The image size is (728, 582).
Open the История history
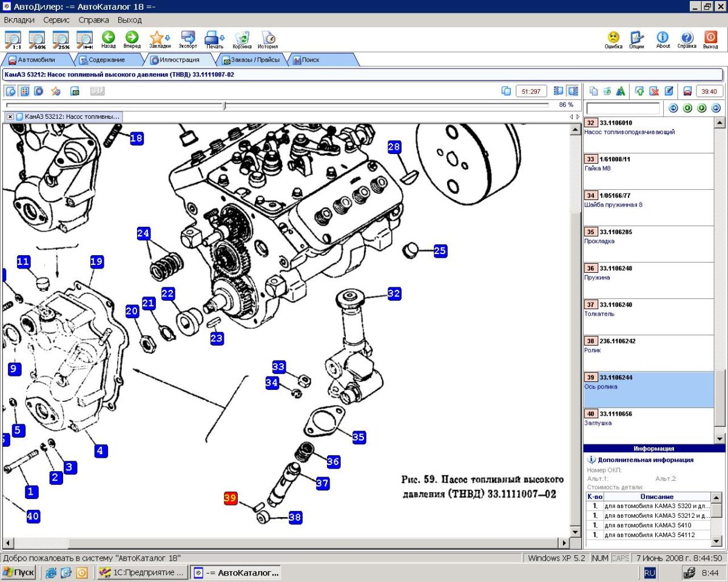[268, 40]
